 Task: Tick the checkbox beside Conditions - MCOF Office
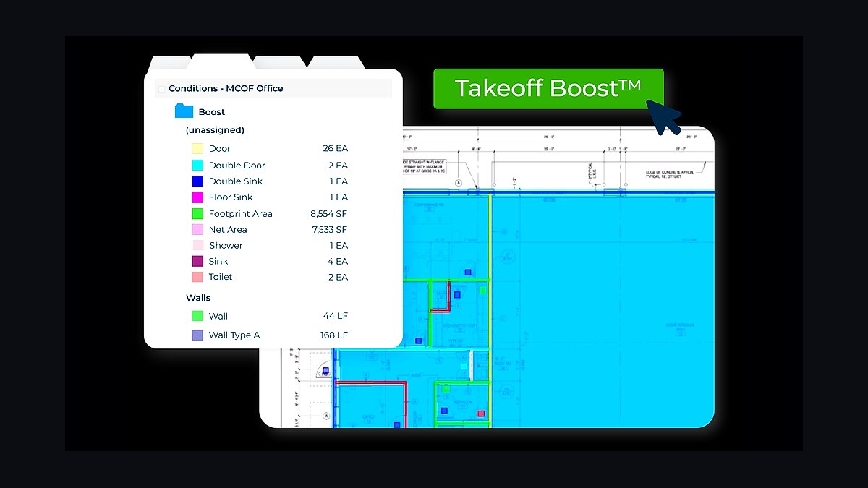click(x=161, y=89)
